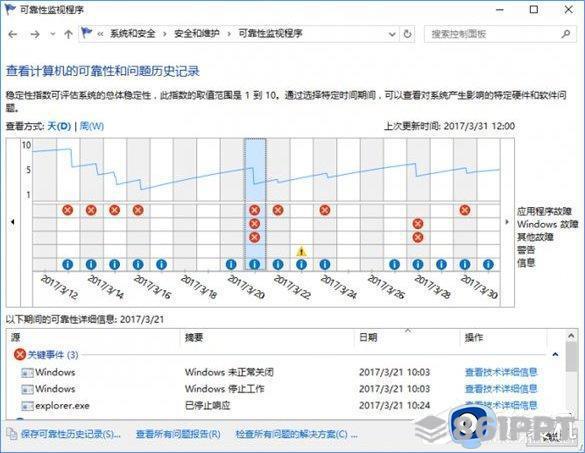Switch view to 周(W)
Viewport: 585px width, 453px height.
pos(91,126)
